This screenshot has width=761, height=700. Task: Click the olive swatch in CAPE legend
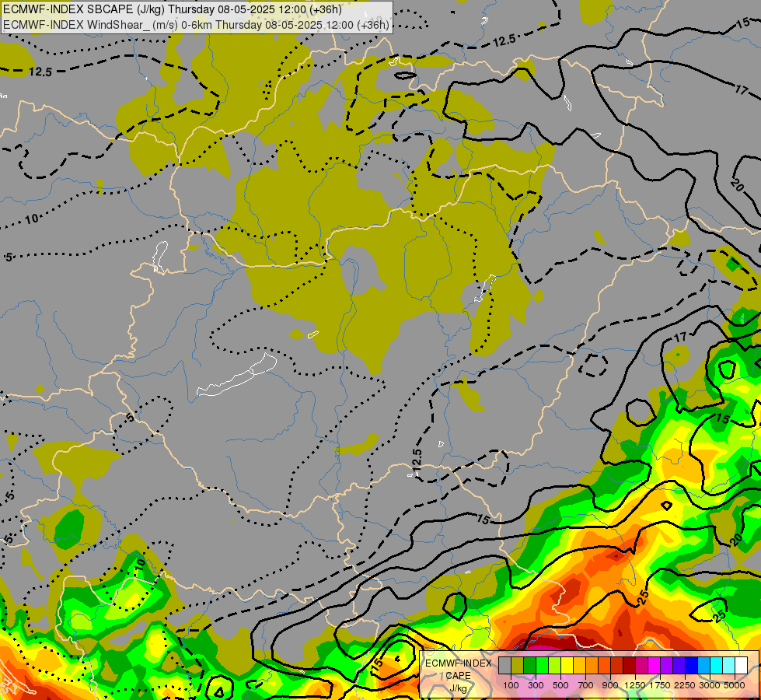[517, 666]
